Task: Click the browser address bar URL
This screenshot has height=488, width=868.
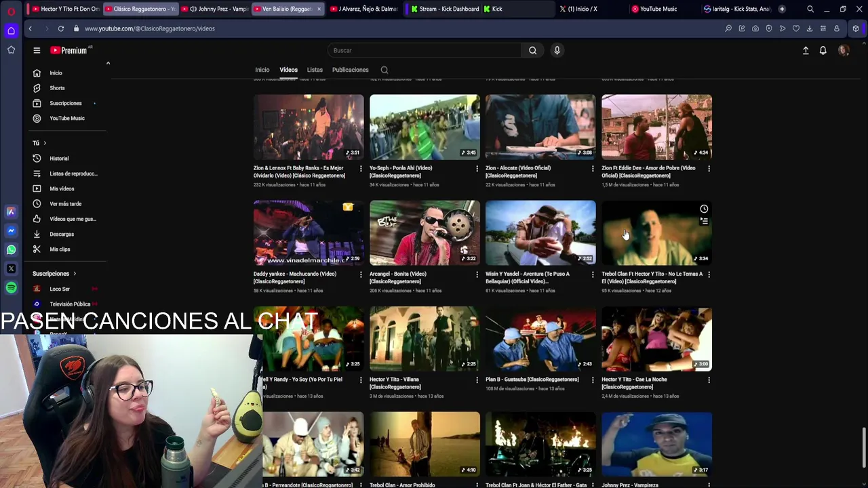Action: coord(150,28)
